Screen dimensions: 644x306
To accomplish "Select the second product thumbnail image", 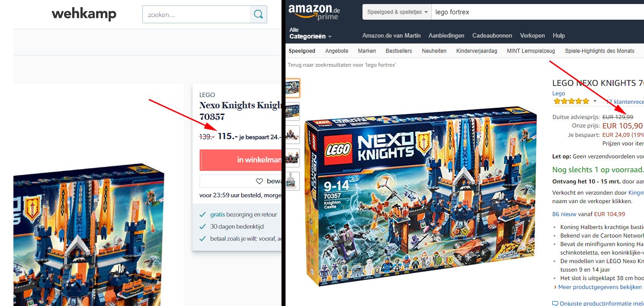I will coord(293,111).
